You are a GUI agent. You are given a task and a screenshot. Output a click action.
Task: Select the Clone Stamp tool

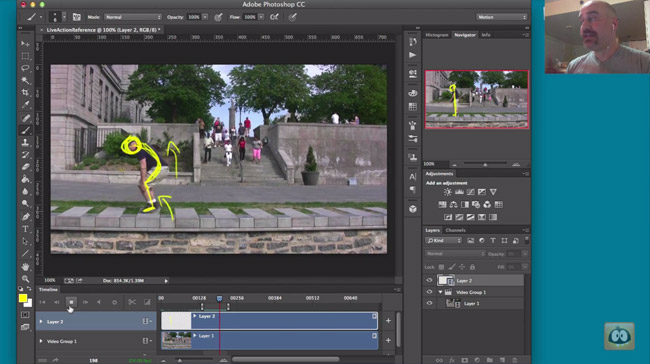point(25,143)
